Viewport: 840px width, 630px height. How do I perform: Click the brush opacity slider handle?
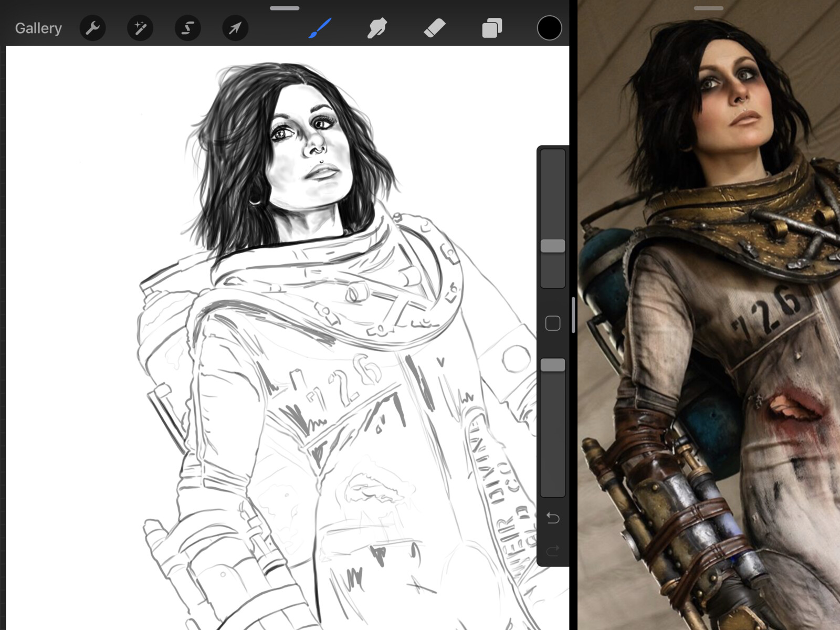[553, 365]
